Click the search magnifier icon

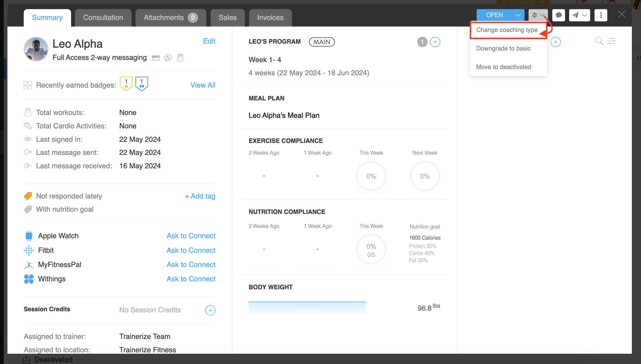point(599,41)
